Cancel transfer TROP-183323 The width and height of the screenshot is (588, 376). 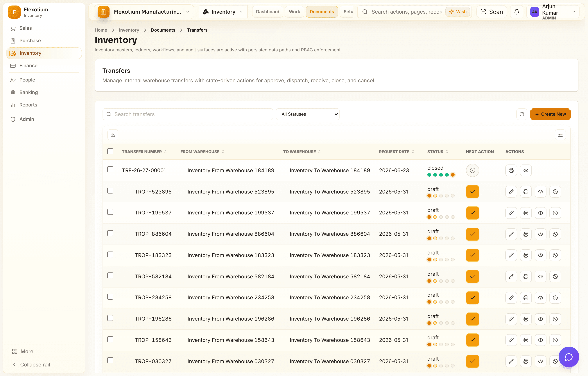coord(555,255)
